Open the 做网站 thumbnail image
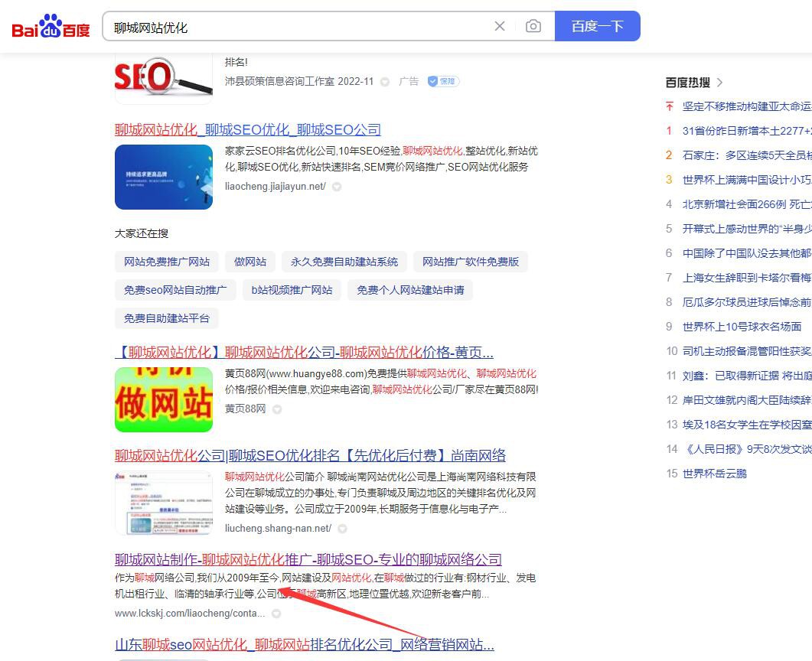 click(x=164, y=399)
